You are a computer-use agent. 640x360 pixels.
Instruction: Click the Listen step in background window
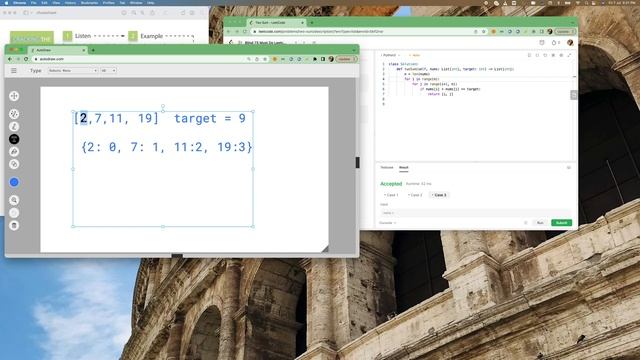click(x=82, y=36)
